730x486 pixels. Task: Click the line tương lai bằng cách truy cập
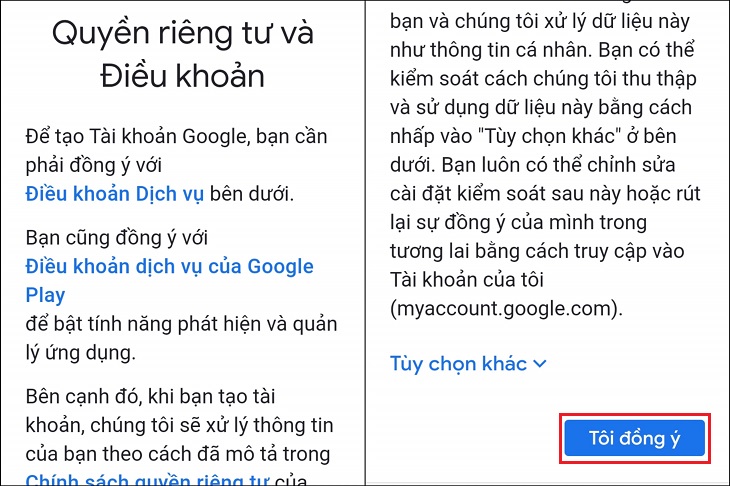536,250
